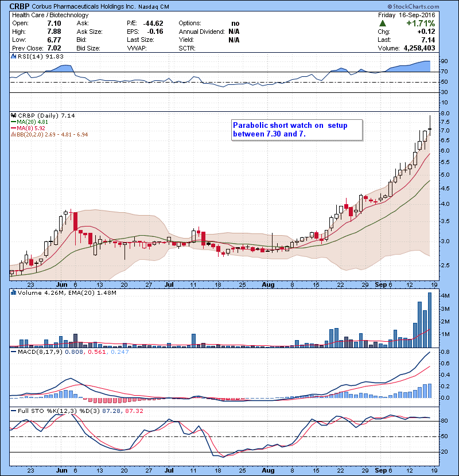The width and height of the screenshot is (459, 476).
Task: Select the Open value 7.10
Action: click(54, 24)
